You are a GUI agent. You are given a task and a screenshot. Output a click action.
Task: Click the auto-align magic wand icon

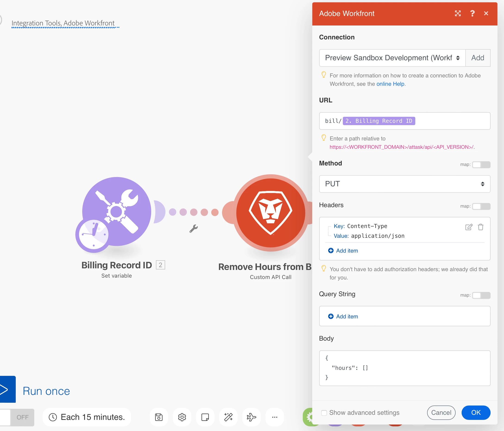228,417
